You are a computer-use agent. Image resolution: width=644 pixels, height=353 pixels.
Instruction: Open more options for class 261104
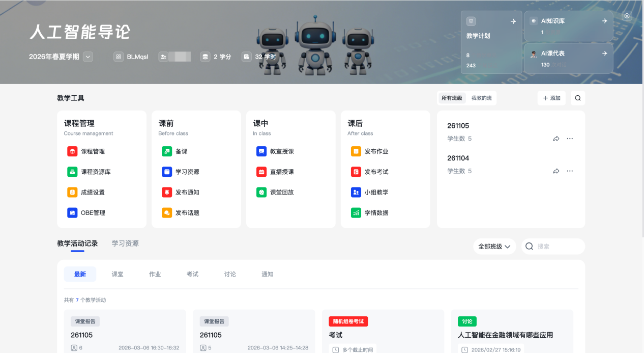tap(570, 171)
